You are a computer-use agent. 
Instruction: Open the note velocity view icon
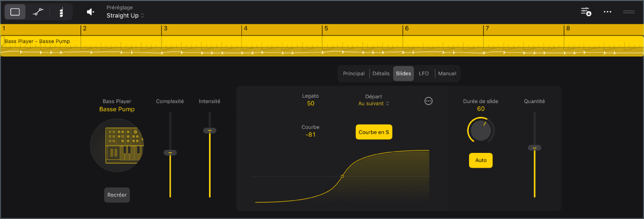click(61, 12)
